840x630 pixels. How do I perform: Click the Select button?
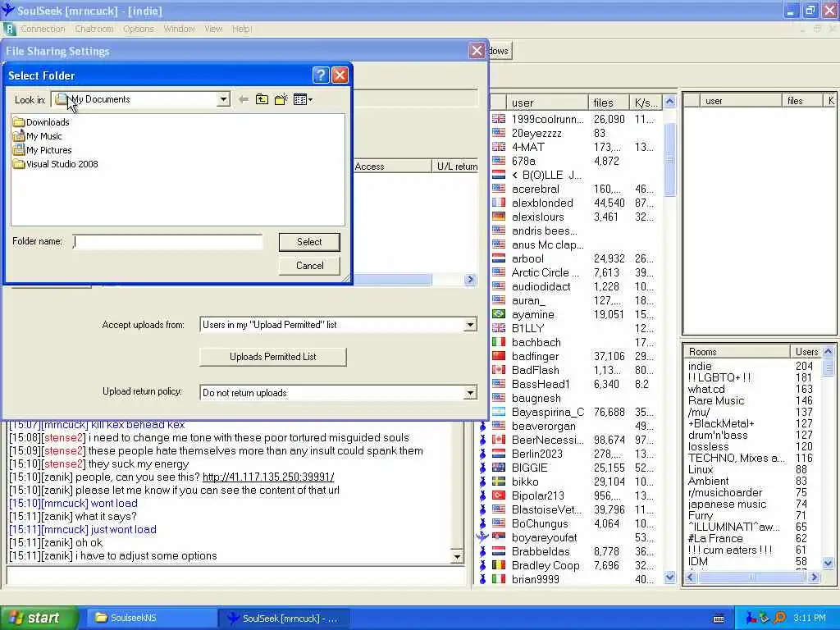coord(309,242)
